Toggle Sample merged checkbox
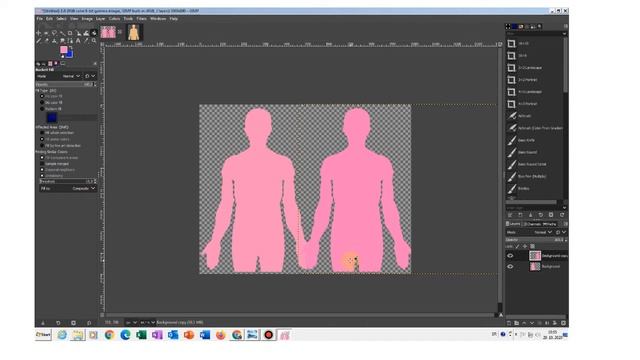 [x=42, y=164]
